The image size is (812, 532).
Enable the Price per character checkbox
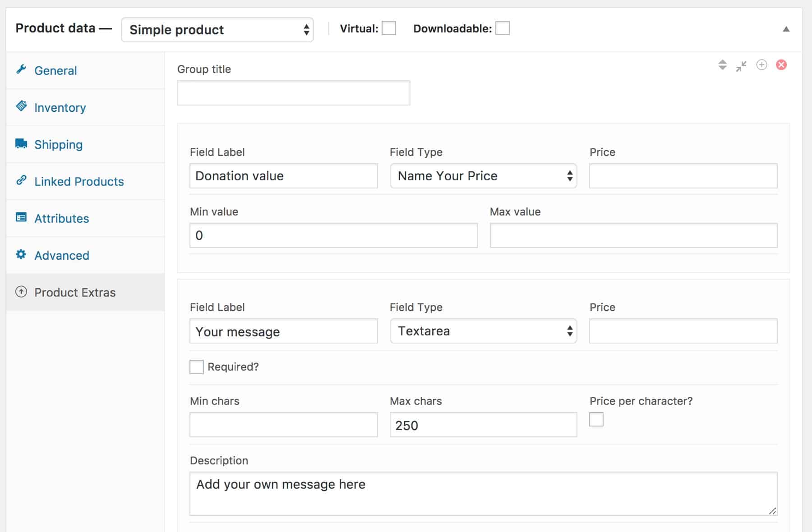596,419
